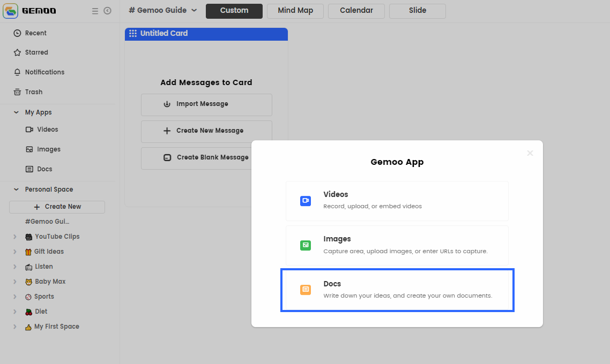
Task: Switch to the Slide view tab
Action: 418,11
